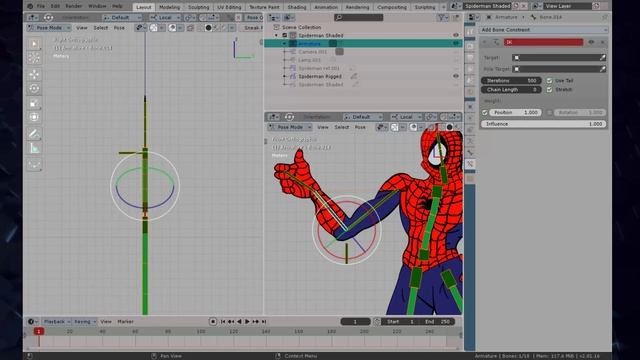Select the Move tool in left viewport
The width and height of the screenshot is (640, 360).
click(34, 74)
